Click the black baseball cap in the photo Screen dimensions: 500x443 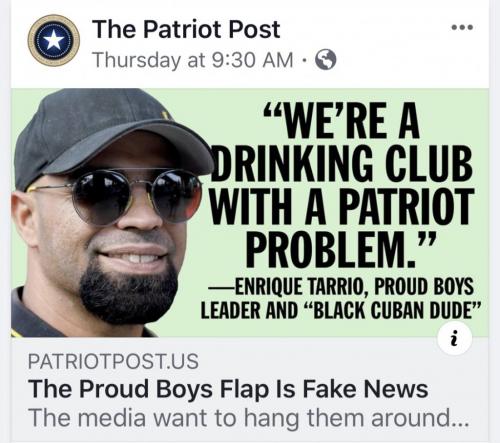pyautogui.click(x=110, y=135)
